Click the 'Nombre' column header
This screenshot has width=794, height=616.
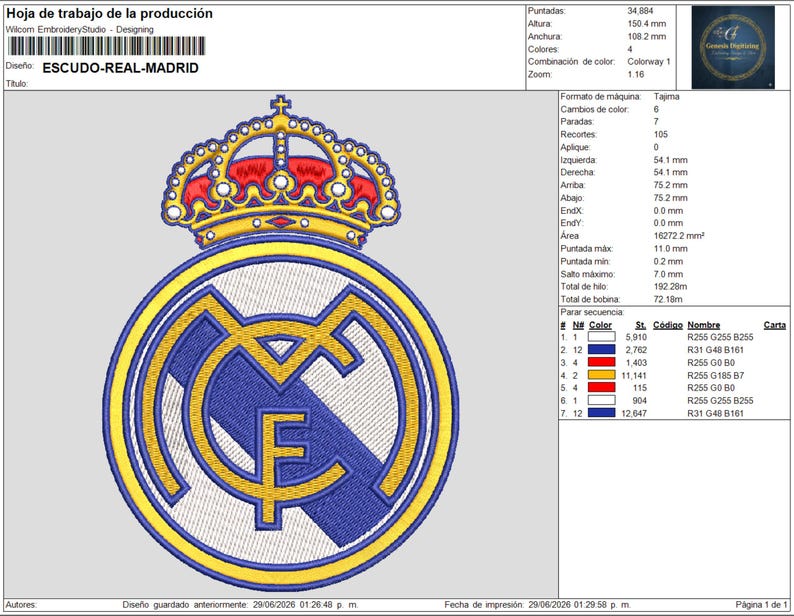[x=703, y=325]
